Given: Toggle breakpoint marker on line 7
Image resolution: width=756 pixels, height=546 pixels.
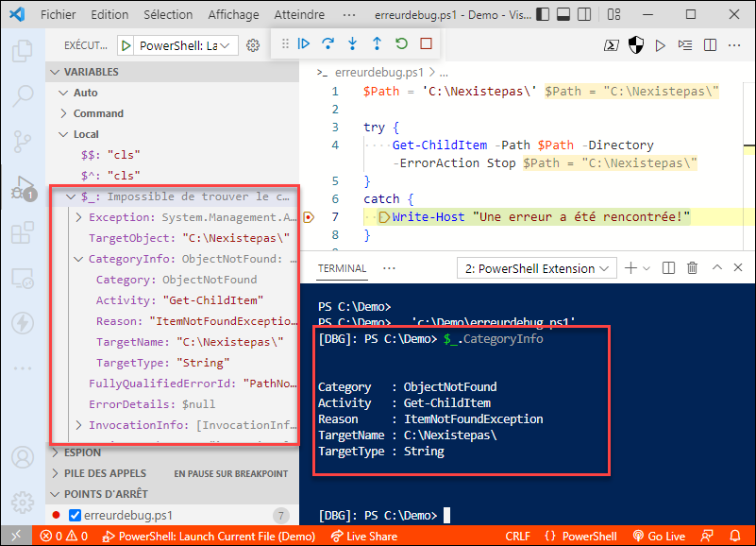Looking at the screenshot, I should click(309, 217).
